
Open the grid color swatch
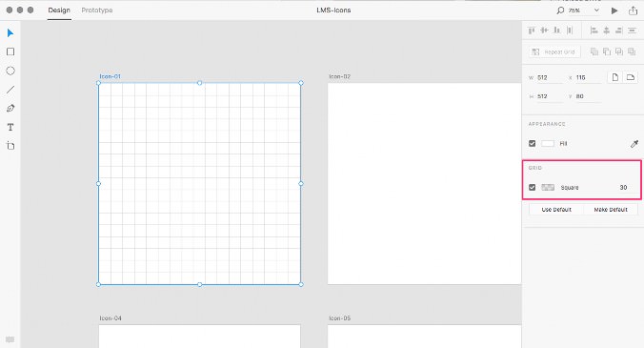point(548,188)
